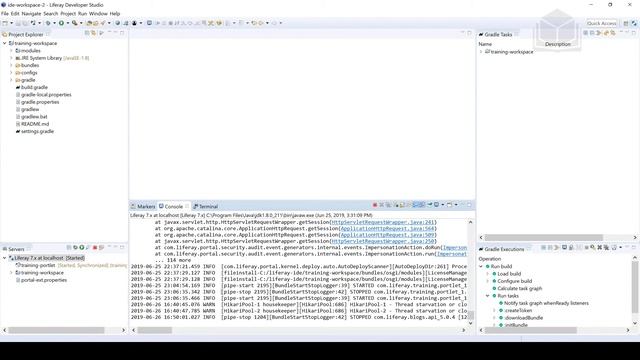Expand the configs folder
Viewport: 640px width, 360px height.
coord(11,73)
